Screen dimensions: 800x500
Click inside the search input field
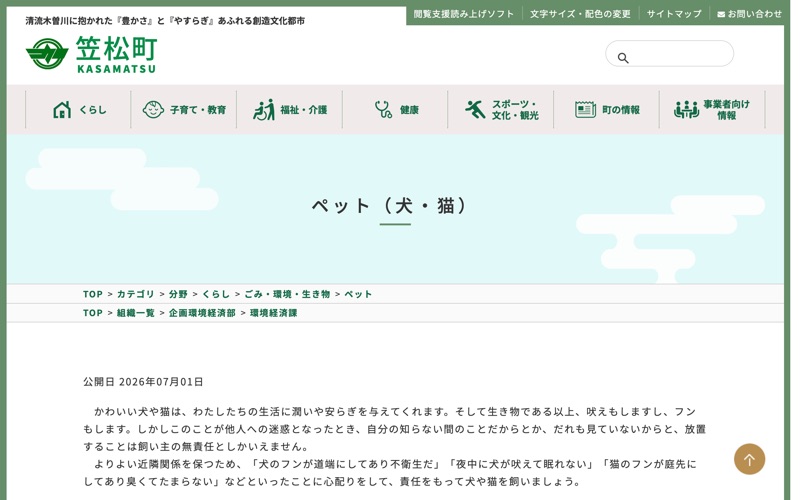[669, 54]
